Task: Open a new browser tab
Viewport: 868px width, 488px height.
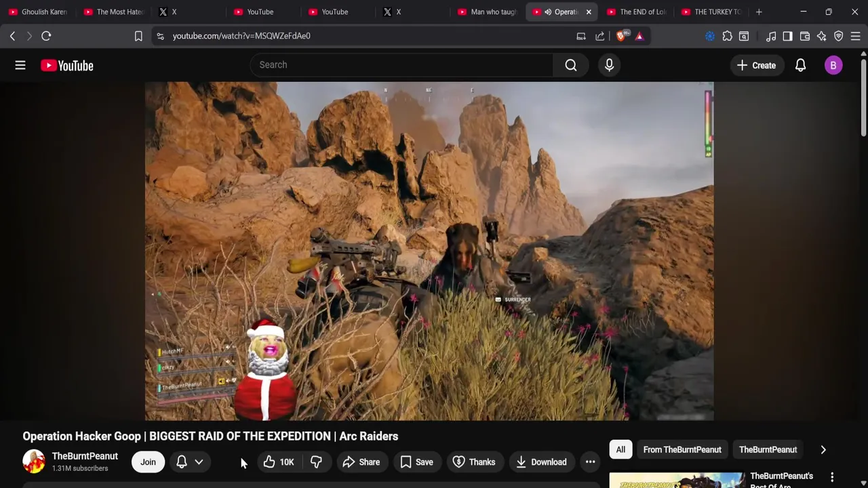Action: tap(759, 12)
